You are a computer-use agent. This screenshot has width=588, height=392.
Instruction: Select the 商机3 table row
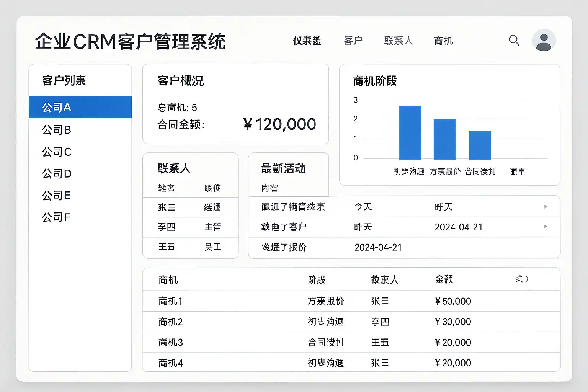171,342
